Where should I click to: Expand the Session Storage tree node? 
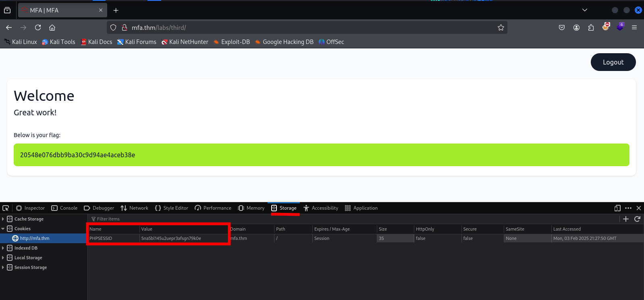(3, 267)
